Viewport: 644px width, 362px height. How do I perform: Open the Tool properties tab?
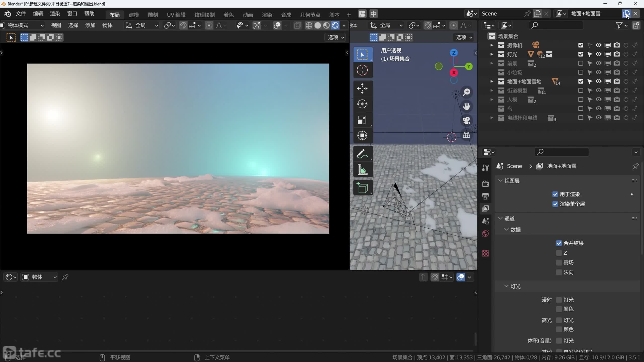[486, 168]
